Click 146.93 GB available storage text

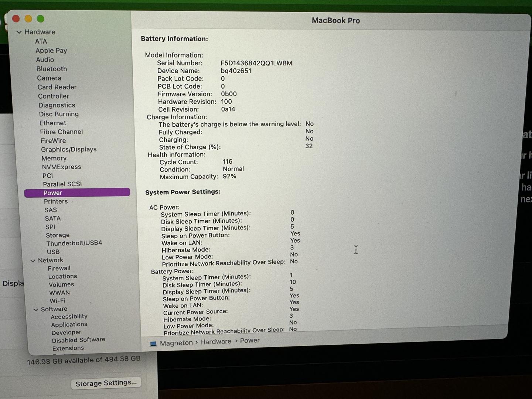tap(83, 360)
